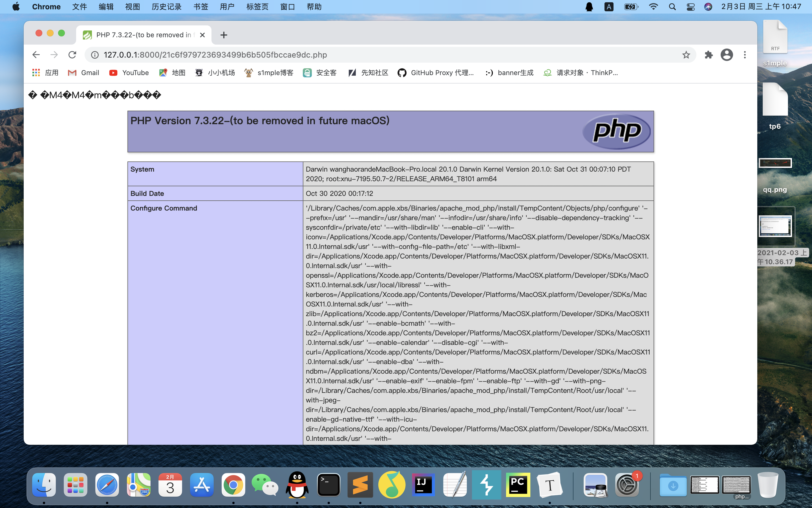Image resolution: width=812 pixels, height=508 pixels.
Task: Open the 帮助 menu
Action: point(314,7)
